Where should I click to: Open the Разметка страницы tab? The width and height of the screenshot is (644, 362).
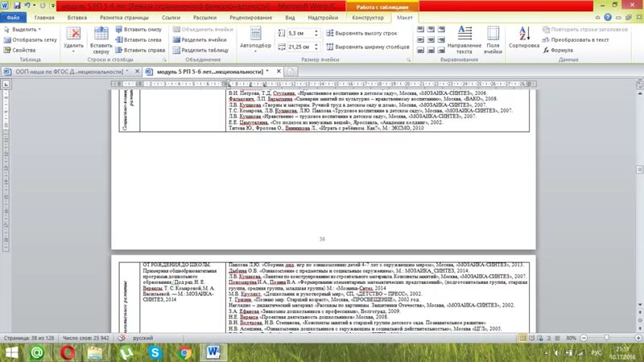click(x=124, y=18)
